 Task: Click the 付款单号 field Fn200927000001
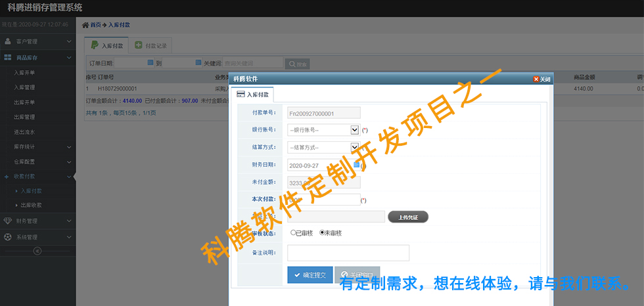tap(323, 113)
